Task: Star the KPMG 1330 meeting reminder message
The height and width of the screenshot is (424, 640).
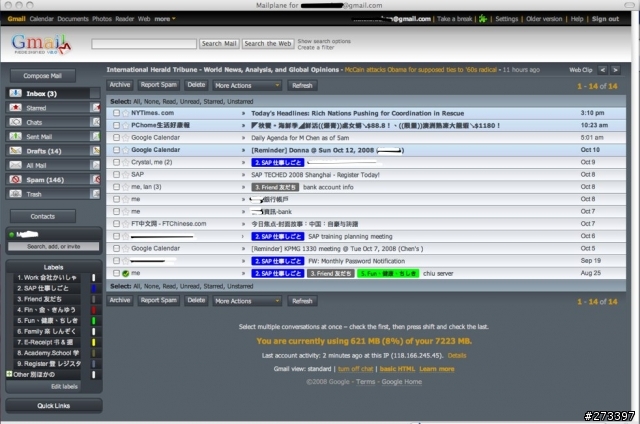Action: (126, 249)
